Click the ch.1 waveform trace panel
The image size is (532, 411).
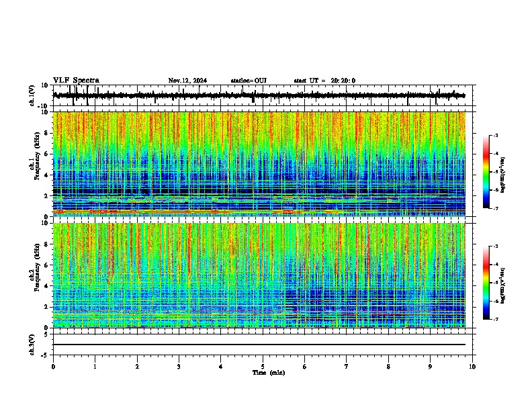tap(263, 95)
